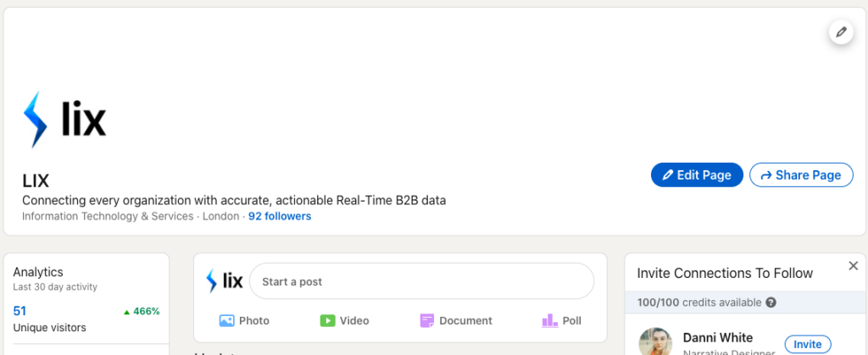Click the credits help question mark icon

[771, 302]
